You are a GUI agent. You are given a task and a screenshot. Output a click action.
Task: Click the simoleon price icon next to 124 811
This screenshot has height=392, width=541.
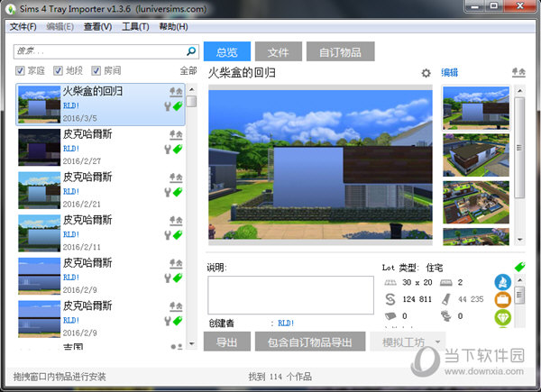coord(390,299)
